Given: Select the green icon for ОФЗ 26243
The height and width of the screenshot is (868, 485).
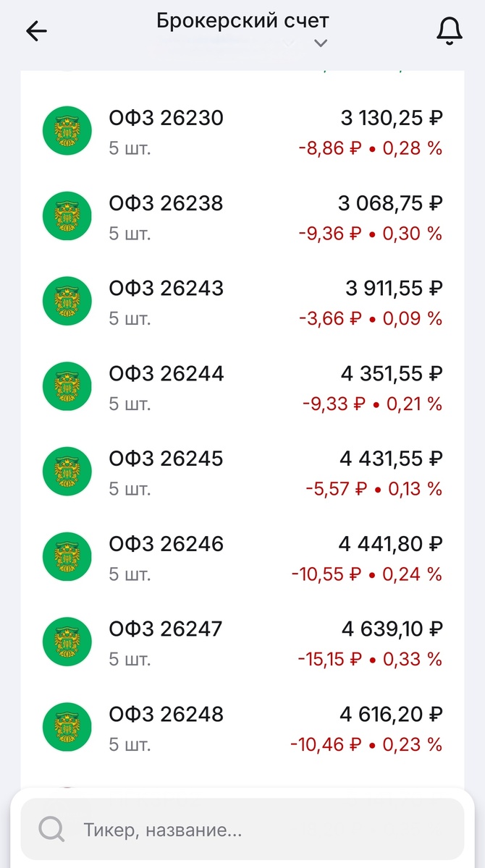Looking at the screenshot, I should pyautogui.click(x=67, y=301).
